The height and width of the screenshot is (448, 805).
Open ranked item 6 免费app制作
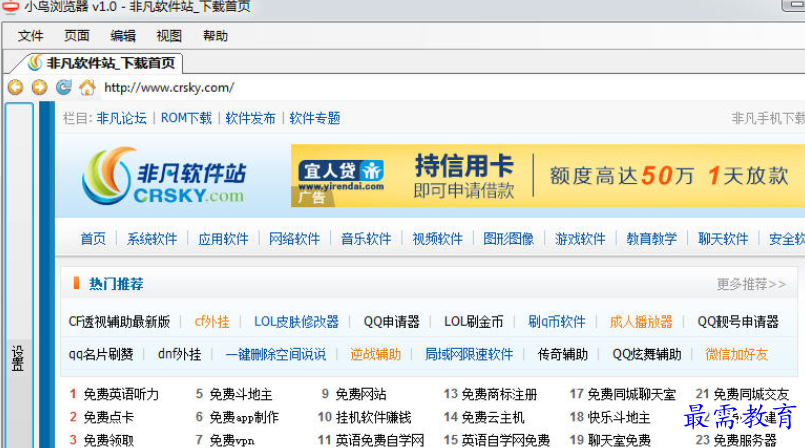click(244, 417)
